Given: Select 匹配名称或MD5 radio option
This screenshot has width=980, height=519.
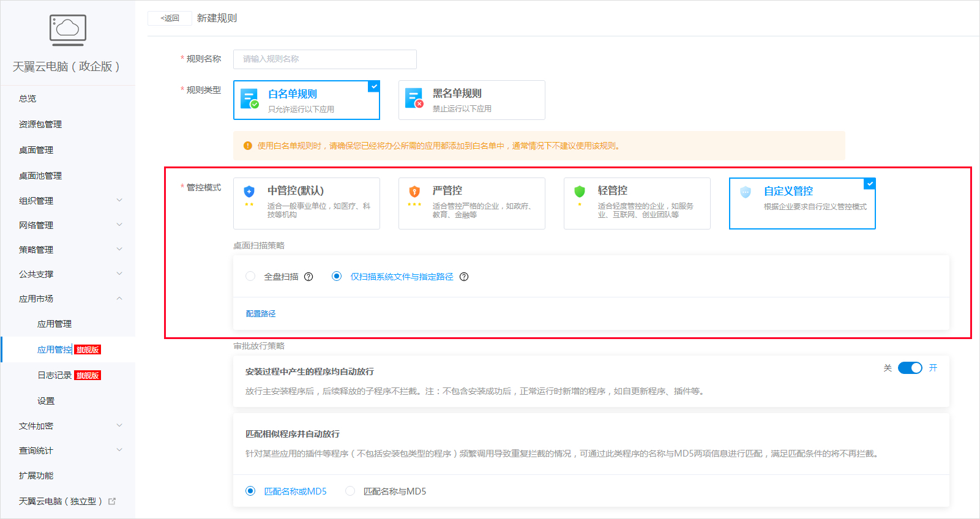Looking at the screenshot, I should point(250,491).
